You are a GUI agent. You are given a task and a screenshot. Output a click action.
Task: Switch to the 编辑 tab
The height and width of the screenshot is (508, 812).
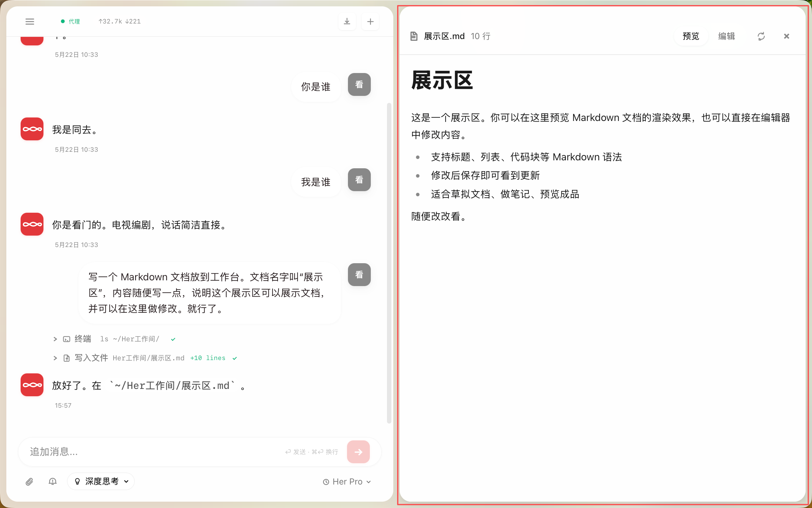coord(726,36)
